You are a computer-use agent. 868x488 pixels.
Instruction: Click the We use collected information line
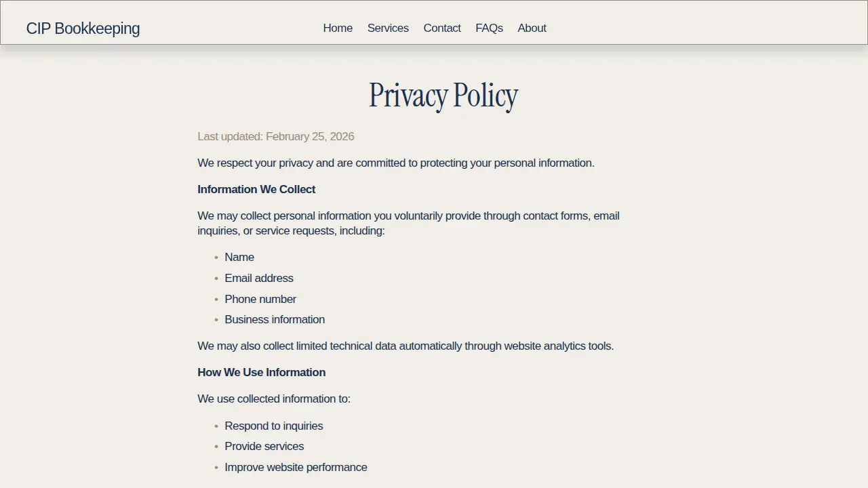tap(274, 399)
